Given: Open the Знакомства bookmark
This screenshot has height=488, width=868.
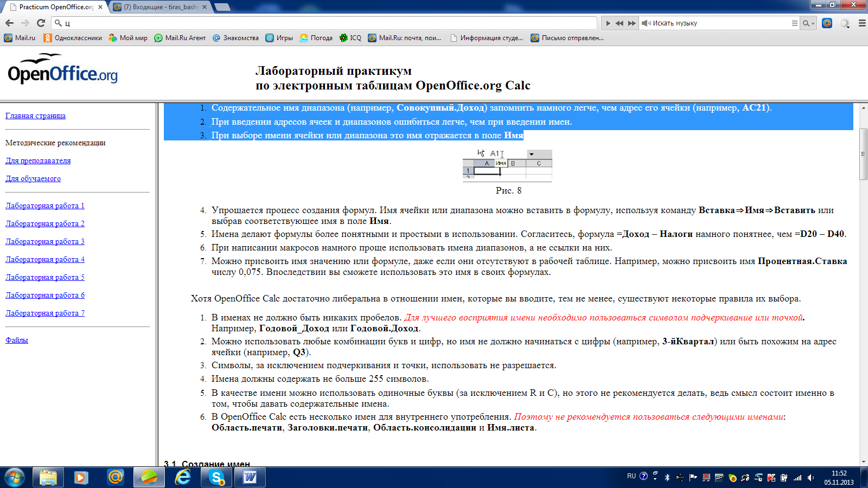Looking at the screenshot, I should [x=235, y=38].
